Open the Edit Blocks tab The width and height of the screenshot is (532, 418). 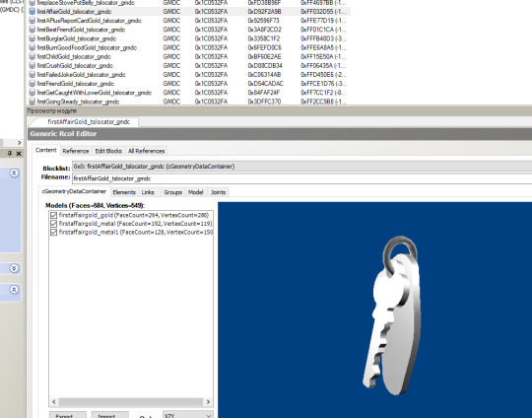pyautogui.click(x=108, y=151)
